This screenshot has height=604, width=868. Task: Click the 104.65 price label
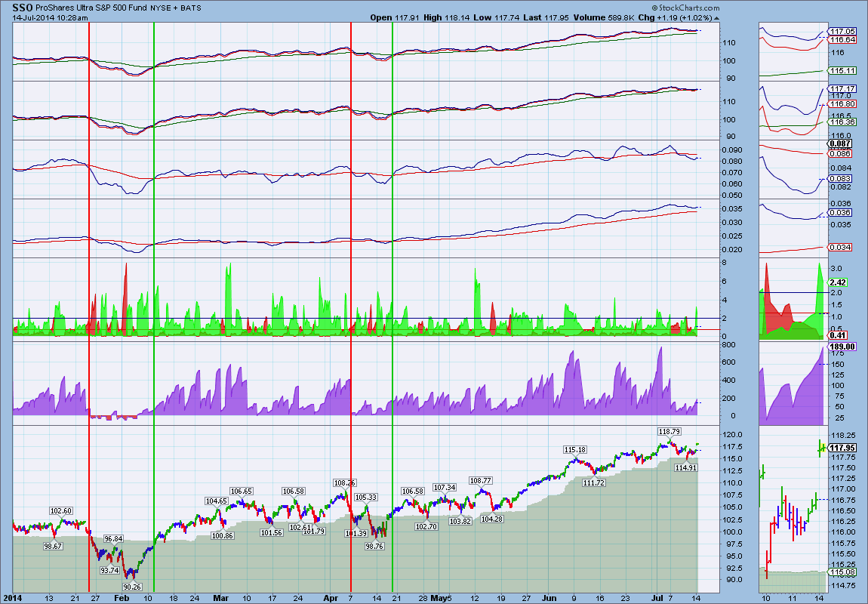point(217,501)
